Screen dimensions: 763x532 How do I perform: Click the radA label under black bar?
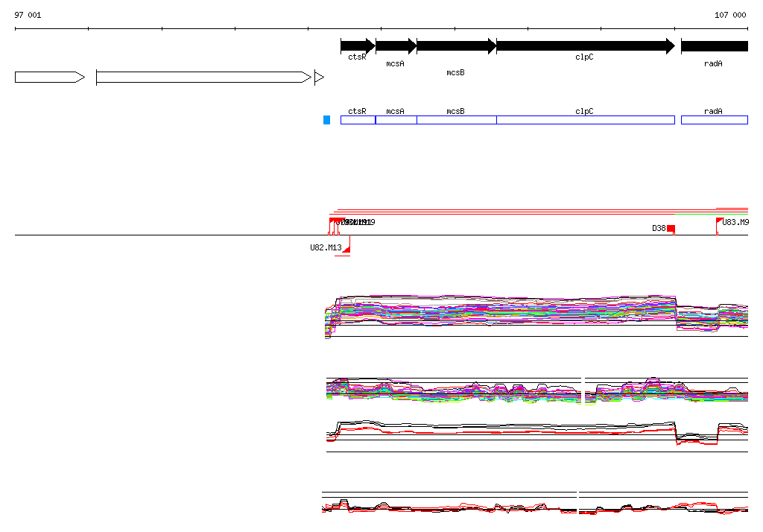click(x=713, y=64)
